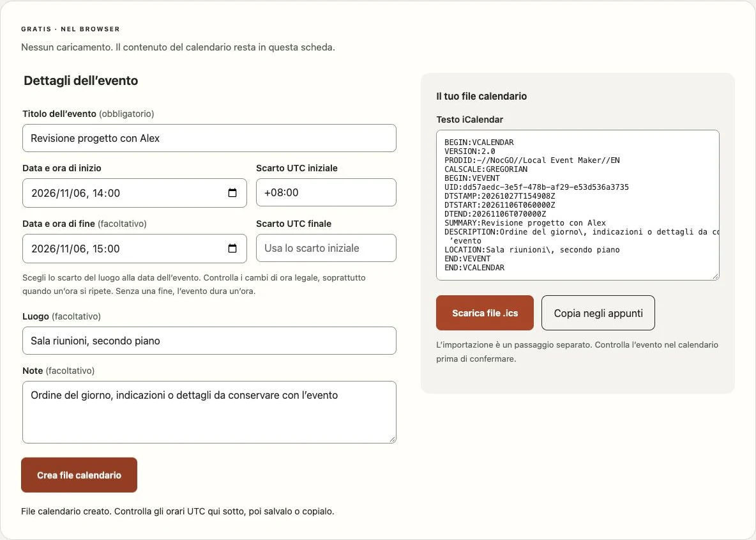Click the Testo iCalendar label
The width and height of the screenshot is (756, 540).
pyautogui.click(x=469, y=120)
